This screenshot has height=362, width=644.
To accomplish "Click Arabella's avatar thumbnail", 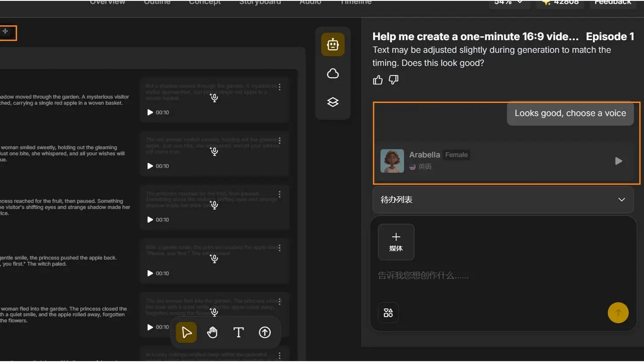I will (x=392, y=161).
